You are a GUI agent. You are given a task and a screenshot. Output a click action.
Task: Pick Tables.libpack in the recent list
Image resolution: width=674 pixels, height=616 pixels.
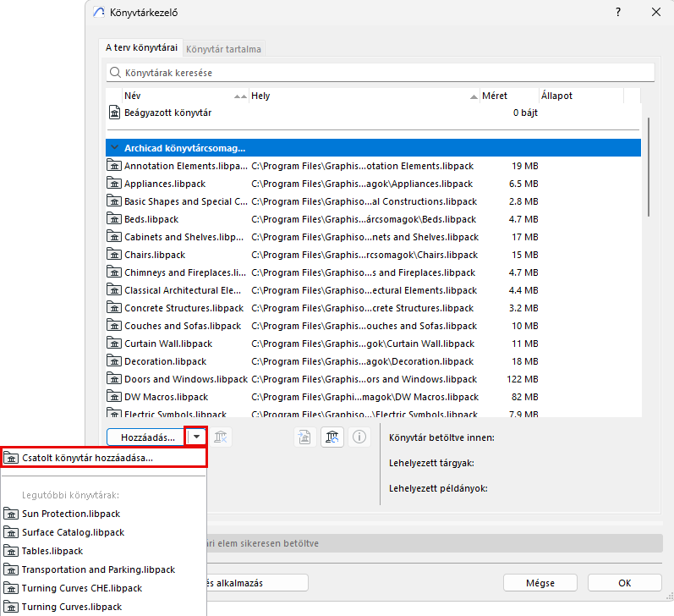[52, 551]
